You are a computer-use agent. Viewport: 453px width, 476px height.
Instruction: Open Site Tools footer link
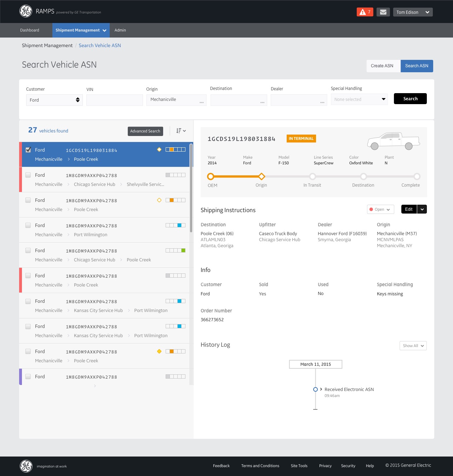coord(299,466)
